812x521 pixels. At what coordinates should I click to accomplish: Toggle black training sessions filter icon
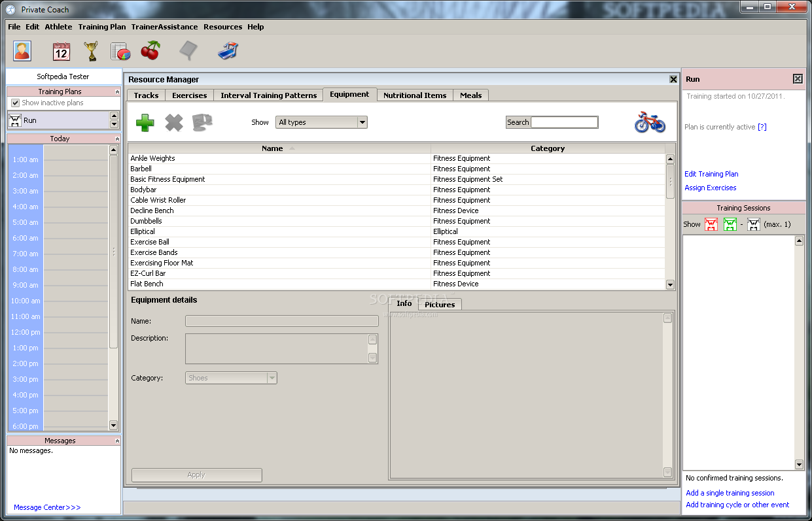(754, 224)
